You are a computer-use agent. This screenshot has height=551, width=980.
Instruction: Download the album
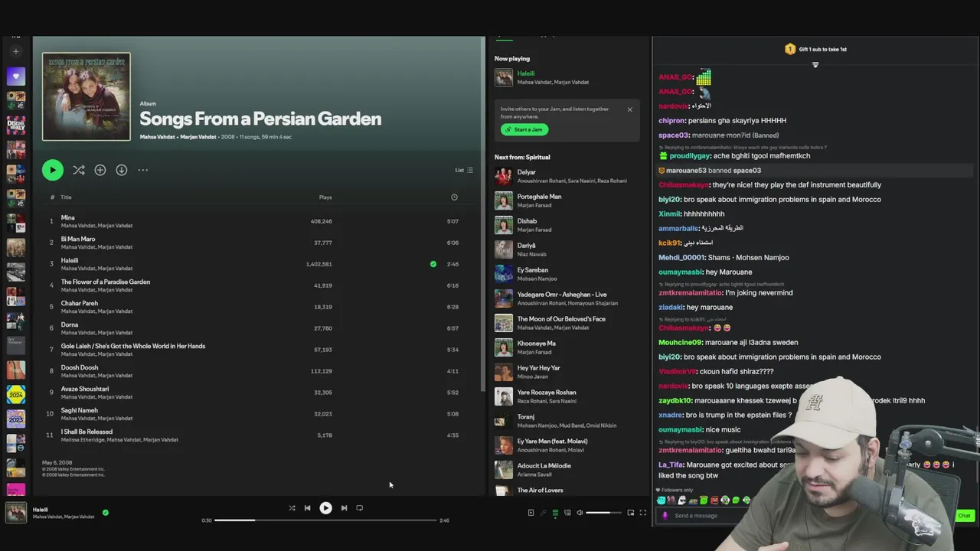(x=122, y=170)
